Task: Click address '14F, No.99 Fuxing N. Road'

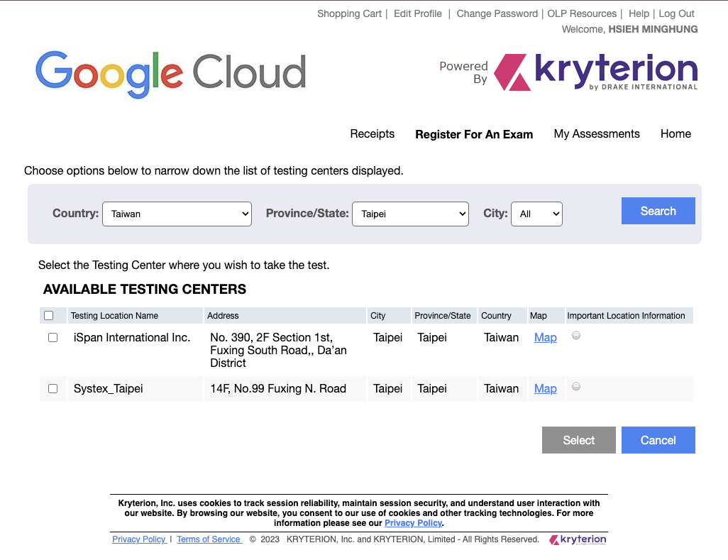Action: (x=278, y=389)
